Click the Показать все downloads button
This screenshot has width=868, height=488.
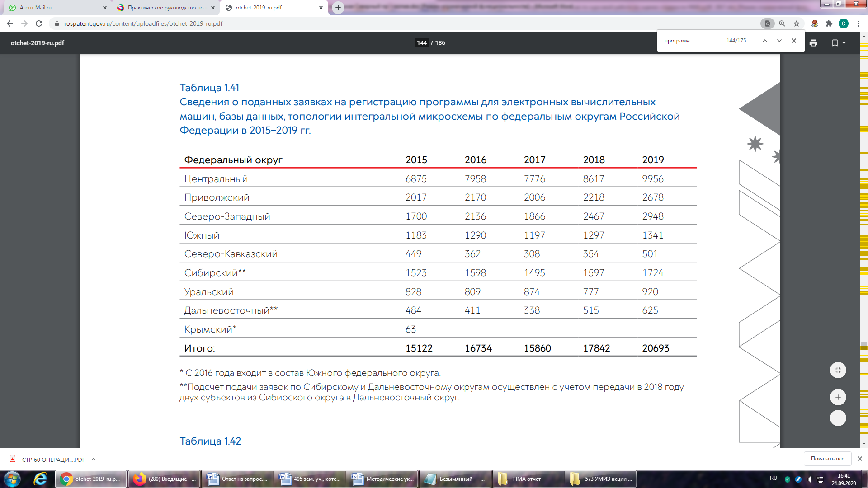point(827,459)
